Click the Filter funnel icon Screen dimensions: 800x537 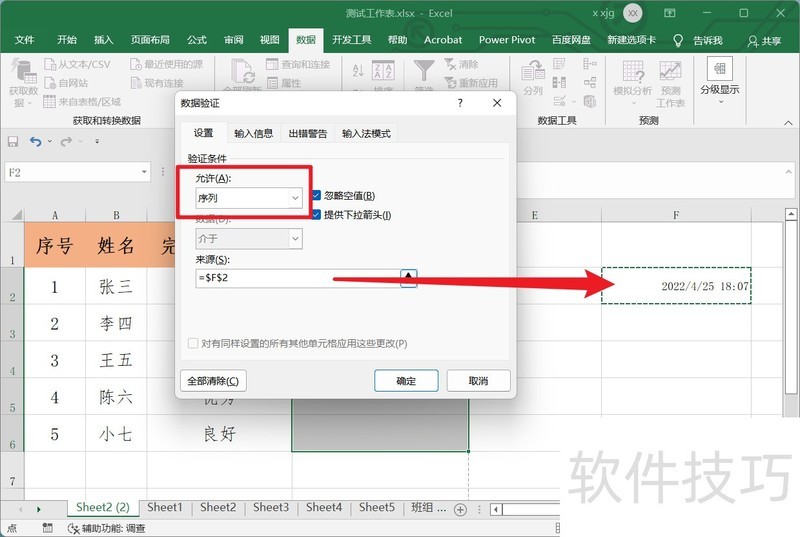coord(423,70)
